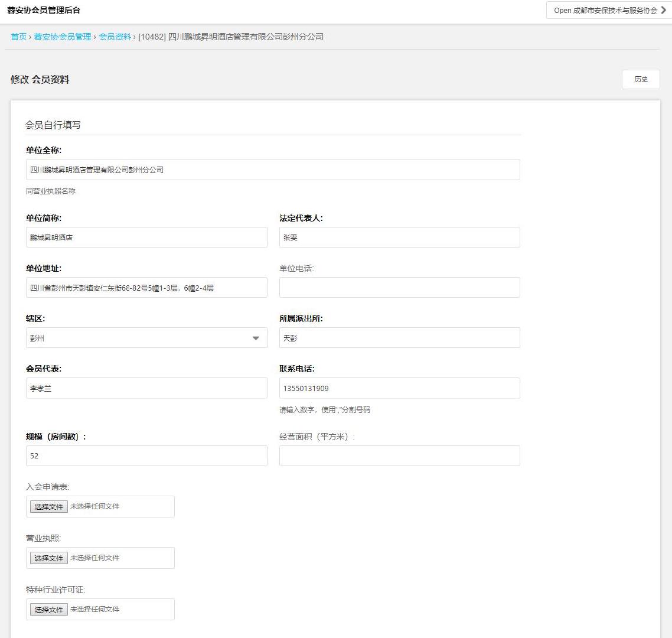Edit the 单位简称 field
Image resolution: width=672 pixels, height=638 pixels.
(x=146, y=237)
